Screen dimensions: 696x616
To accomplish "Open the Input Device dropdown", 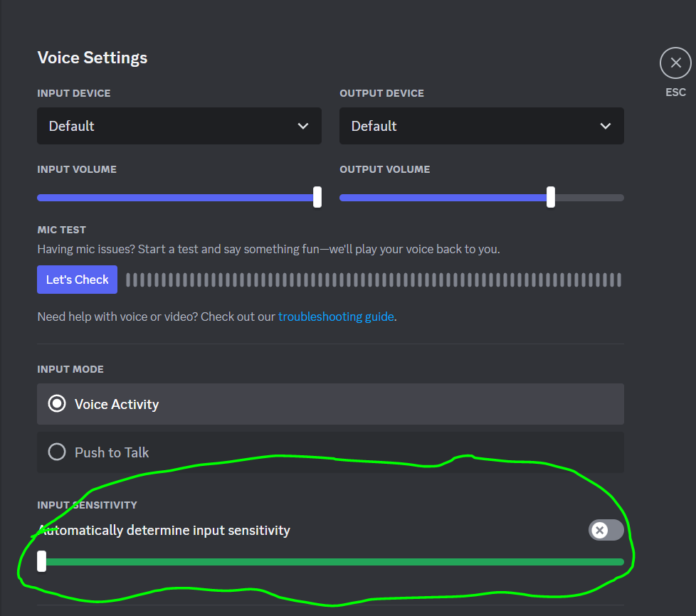I will coord(179,126).
